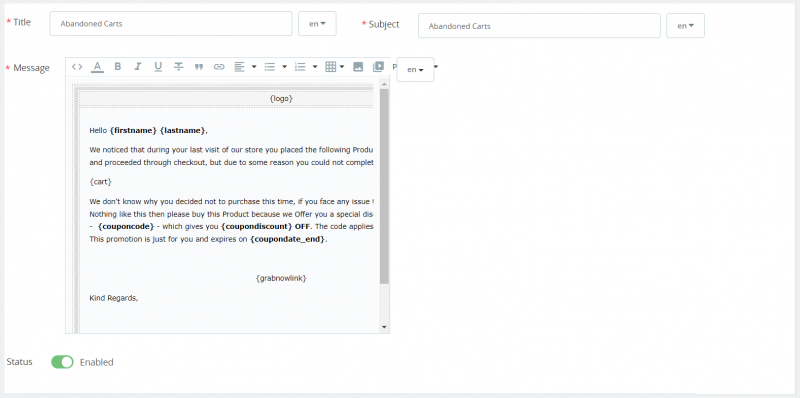Insert an image into the message

[358, 67]
